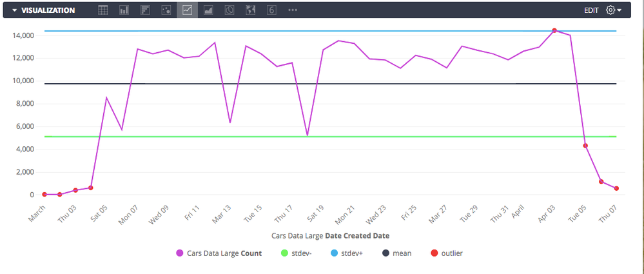Click the outlier point at chart peak Apr 03

[x=554, y=30]
